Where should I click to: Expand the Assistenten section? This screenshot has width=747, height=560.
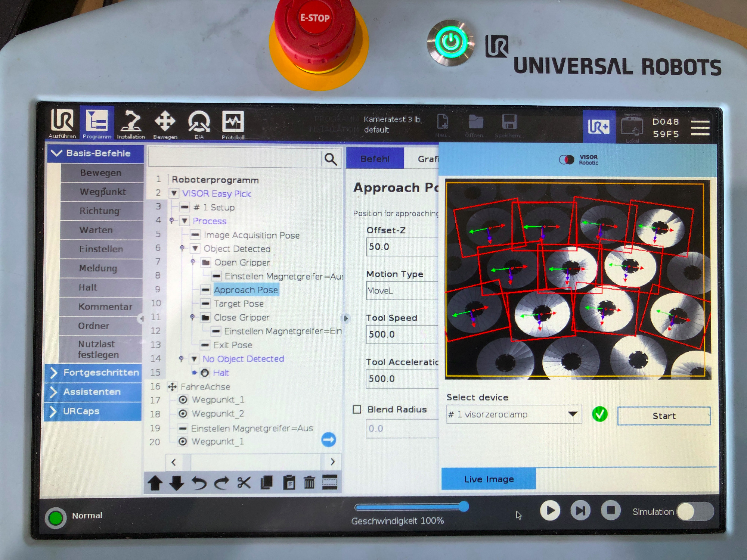pyautogui.click(x=93, y=392)
